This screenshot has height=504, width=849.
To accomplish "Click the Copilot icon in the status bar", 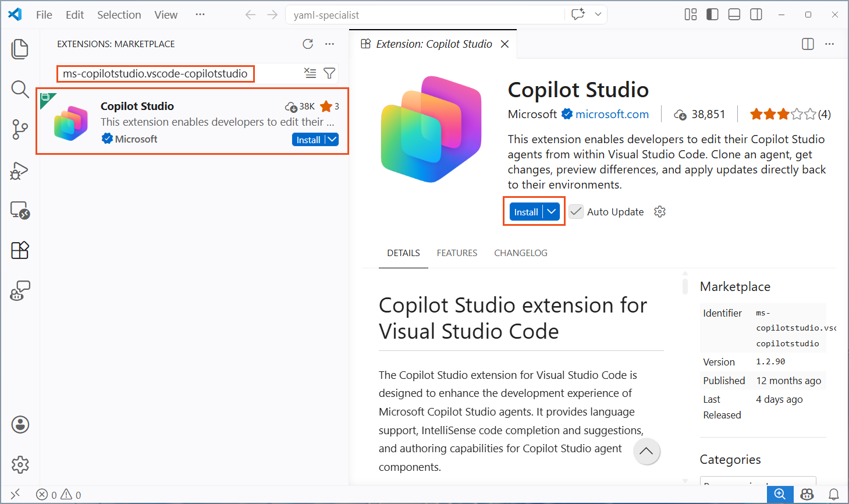I will tap(807, 494).
